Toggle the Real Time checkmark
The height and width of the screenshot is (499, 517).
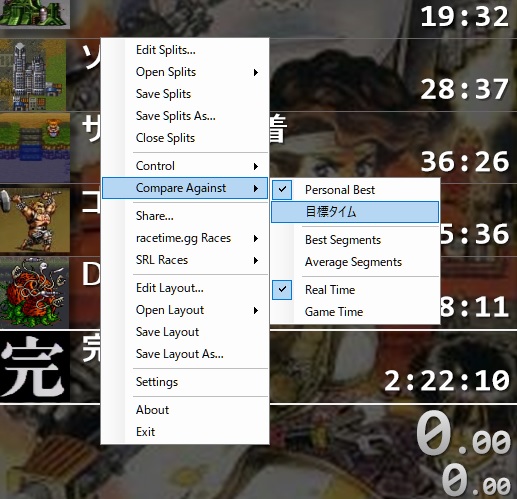(282, 290)
